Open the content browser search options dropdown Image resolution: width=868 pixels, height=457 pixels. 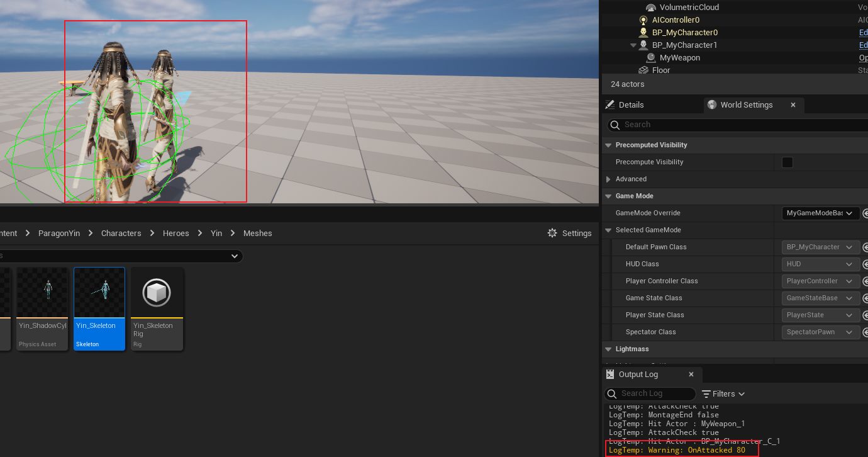[235, 256]
